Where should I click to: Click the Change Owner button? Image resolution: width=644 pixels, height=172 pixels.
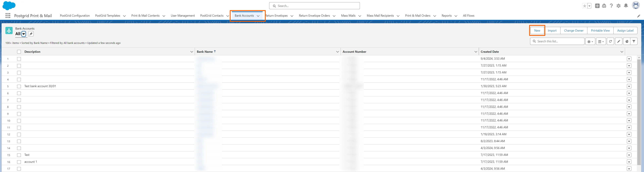[573, 31]
